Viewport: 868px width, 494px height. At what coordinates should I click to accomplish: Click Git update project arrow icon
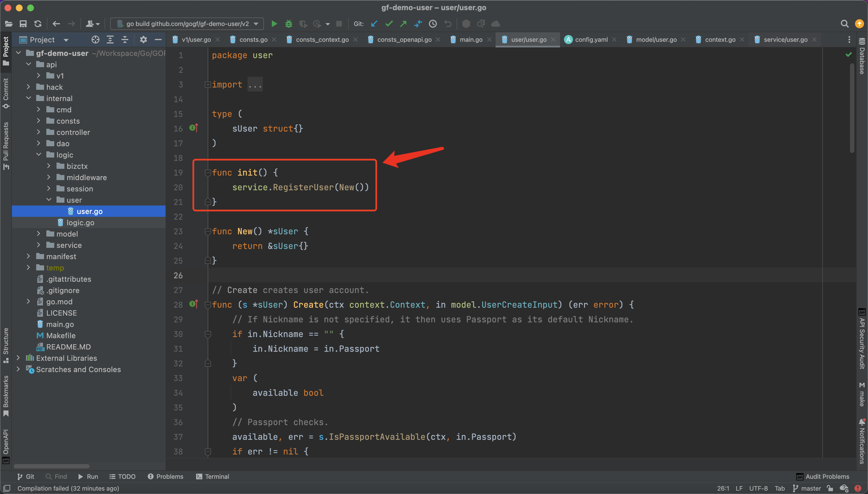(x=374, y=24)
